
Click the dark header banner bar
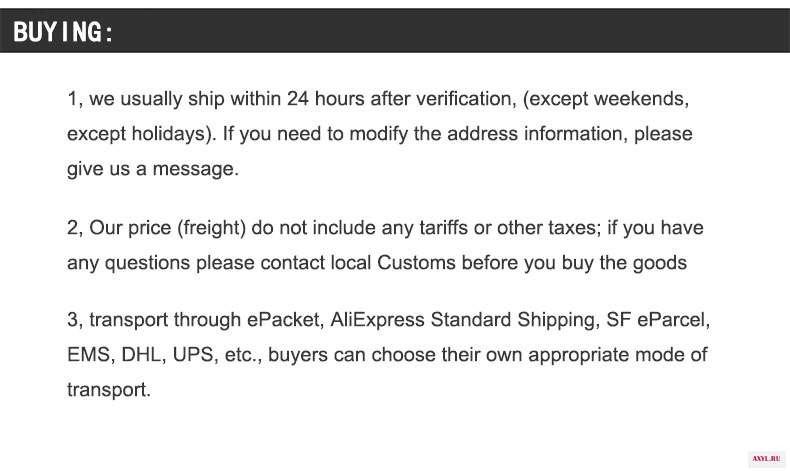coord(395,30)
